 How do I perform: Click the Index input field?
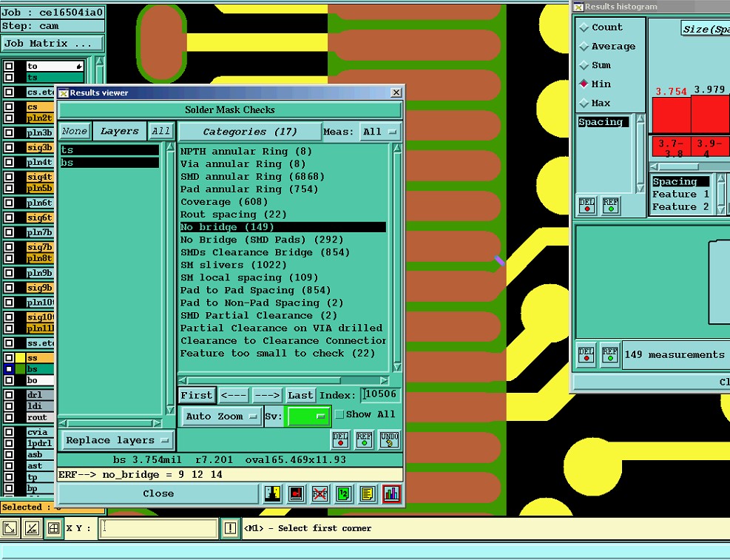(x=380, y=395)
